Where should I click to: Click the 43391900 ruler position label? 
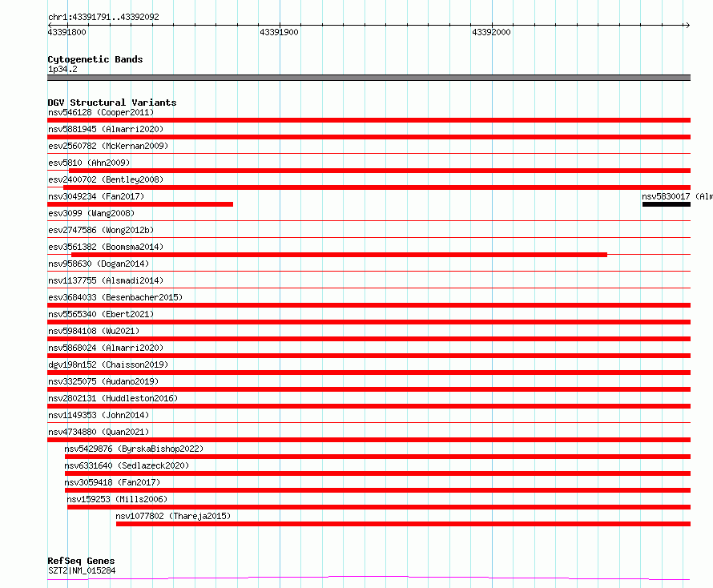pyautogui.click(x=279, y=32)
